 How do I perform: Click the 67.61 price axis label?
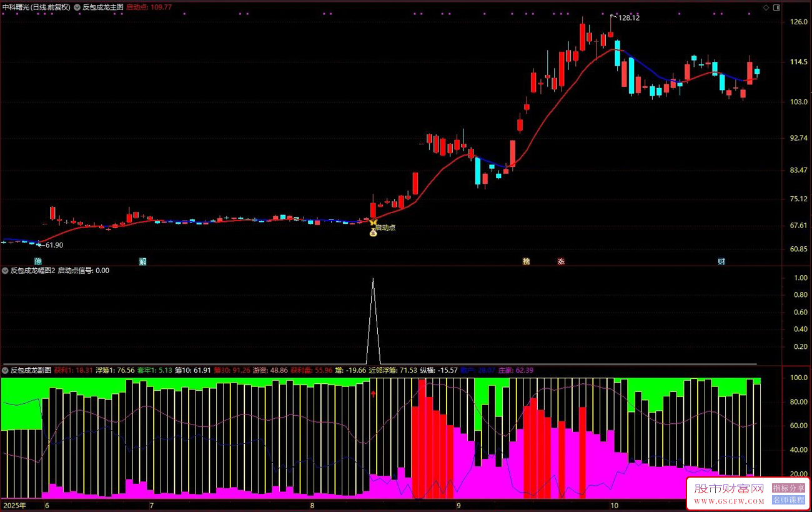pos(799,225)
